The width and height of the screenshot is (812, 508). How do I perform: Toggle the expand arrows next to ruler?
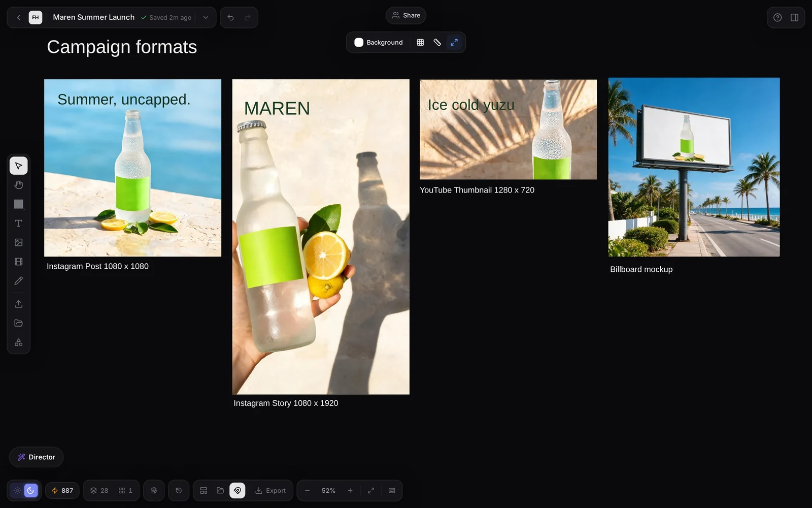click(x=454, y=42)
